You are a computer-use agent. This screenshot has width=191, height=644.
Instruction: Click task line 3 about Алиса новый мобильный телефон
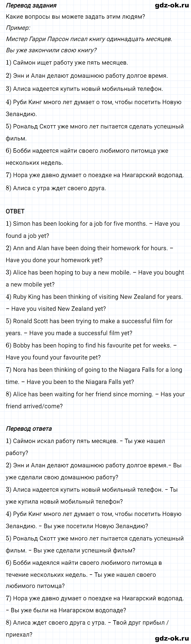tap(84, 89)
